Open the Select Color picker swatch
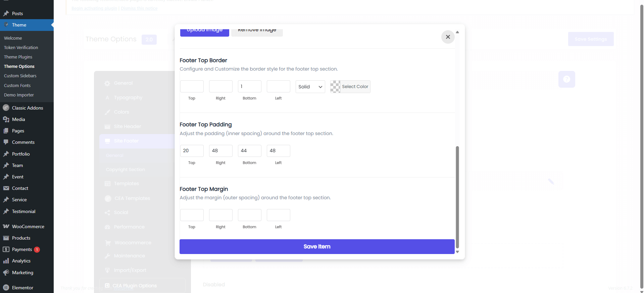This screenshot has width=644, height=293. [x=335, y=87]
